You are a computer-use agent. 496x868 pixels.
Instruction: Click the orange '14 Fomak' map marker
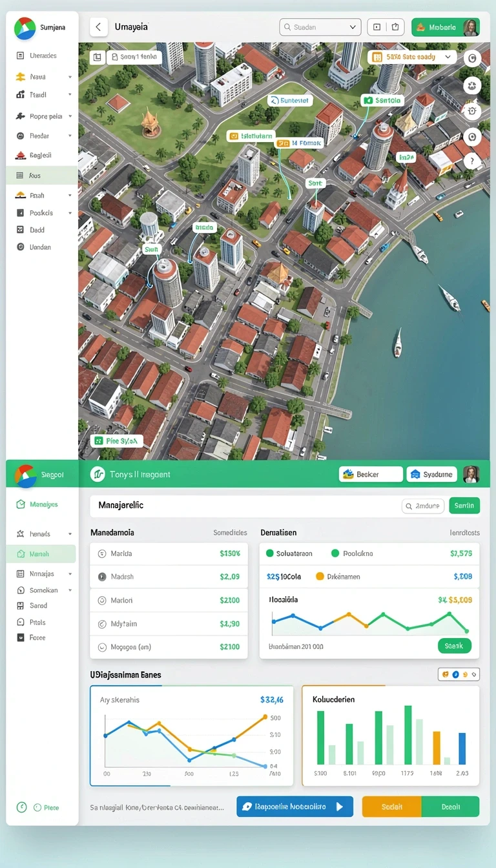tap(299, 143)
